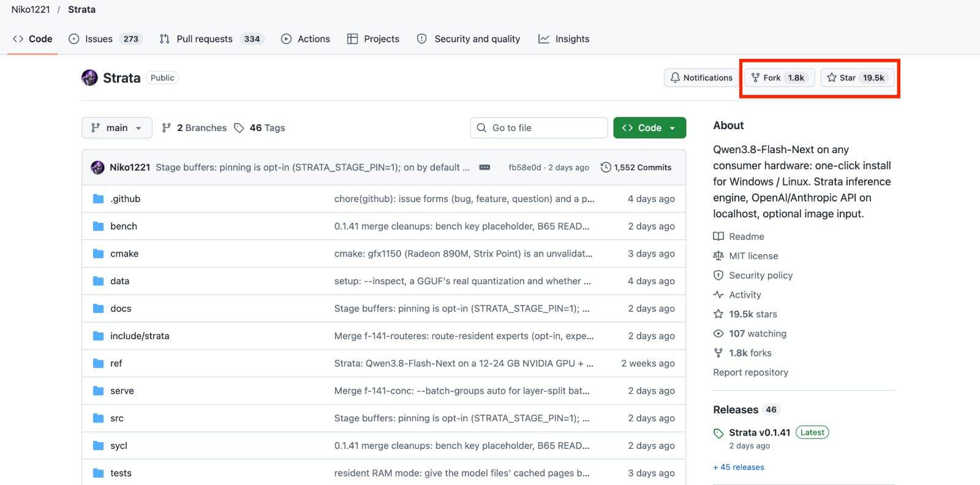Open the data folder

pos(119,281)
